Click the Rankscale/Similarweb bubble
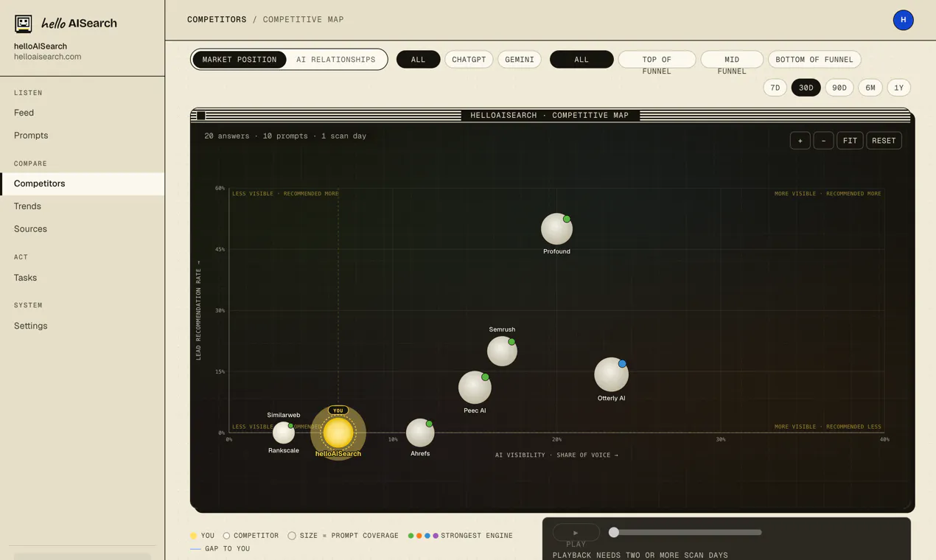The height and width of the screenshot is (560, 936). pyautogui.click(x=284, y=433)
